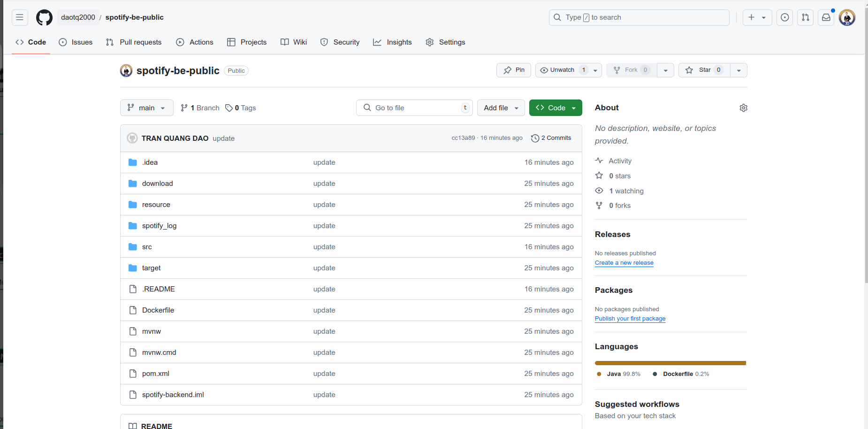Click the Go to file input
The width and height of the screenshot is (868, 429).
(x=415, y=108)
